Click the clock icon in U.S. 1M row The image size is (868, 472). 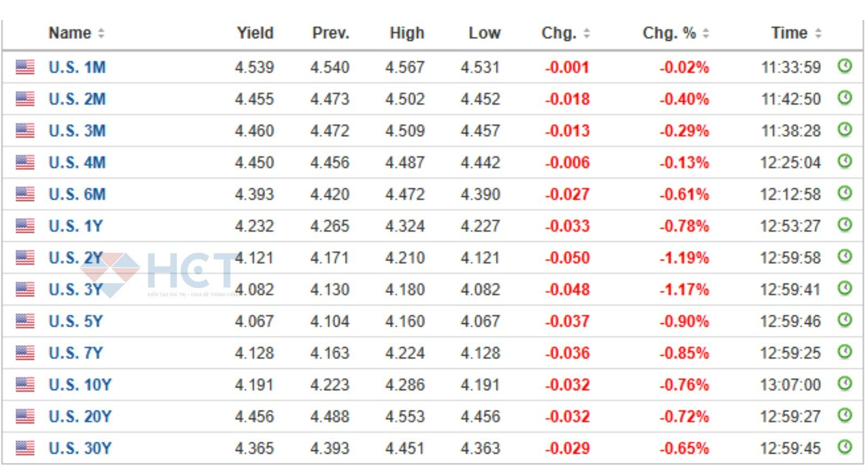tap(844, 66)
